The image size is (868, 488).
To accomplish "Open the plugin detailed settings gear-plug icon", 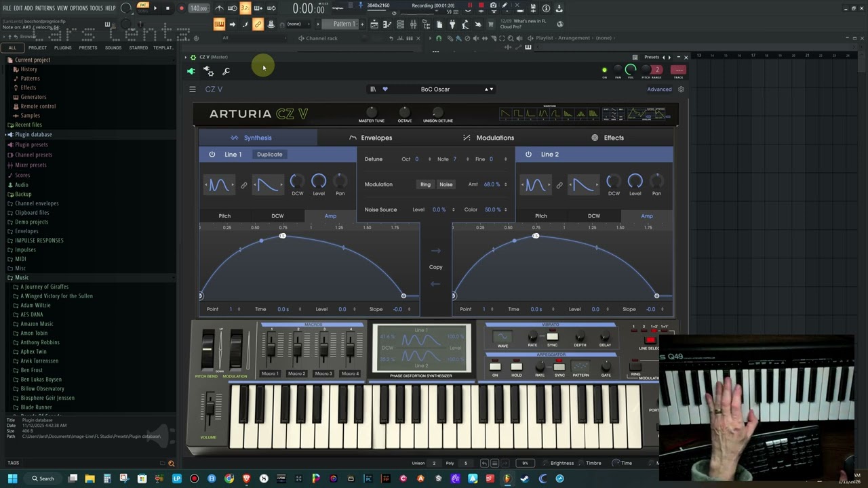I will (209, 71).
